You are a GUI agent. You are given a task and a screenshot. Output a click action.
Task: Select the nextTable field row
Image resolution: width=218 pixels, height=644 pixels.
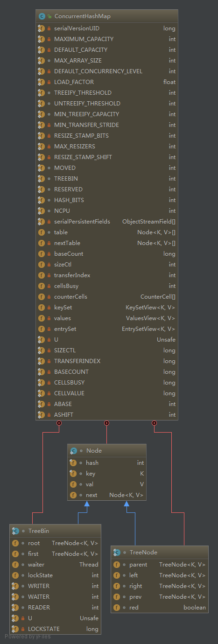107,243
